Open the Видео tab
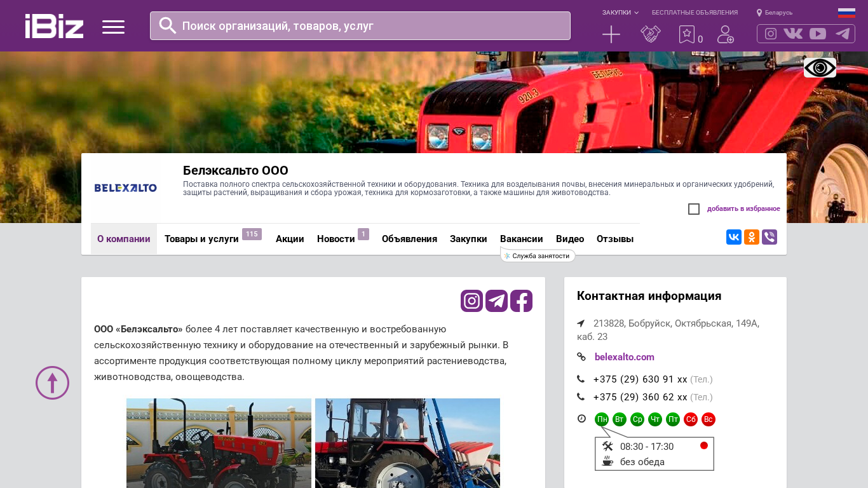 (x=570, y=239)
